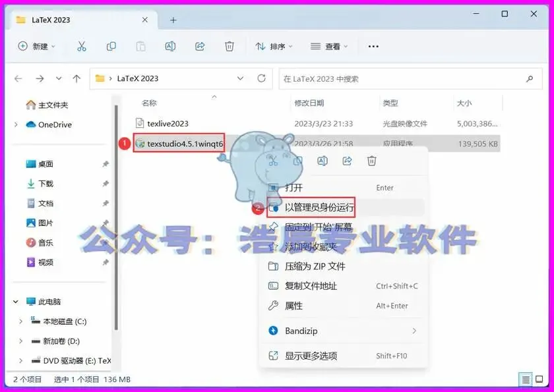Click the search magnifier icon
Screen dimensions: 554x392
[530, 78]
